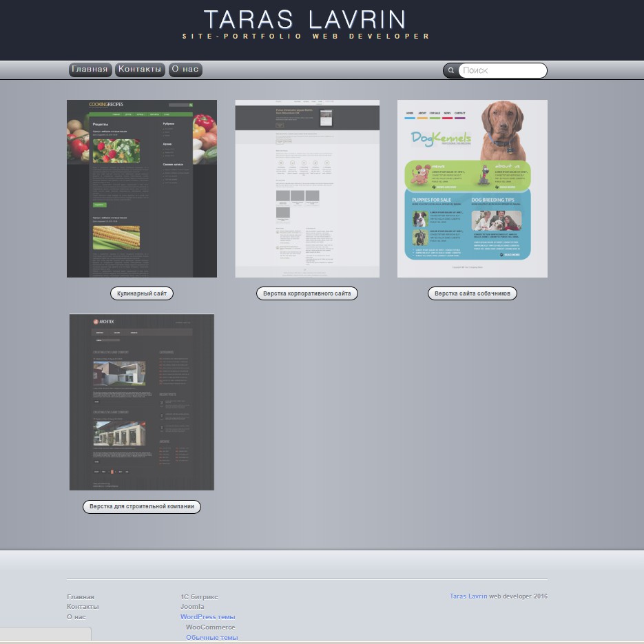
Task: Follow the footer Контакты link
Action: click(x=83, y=607)
